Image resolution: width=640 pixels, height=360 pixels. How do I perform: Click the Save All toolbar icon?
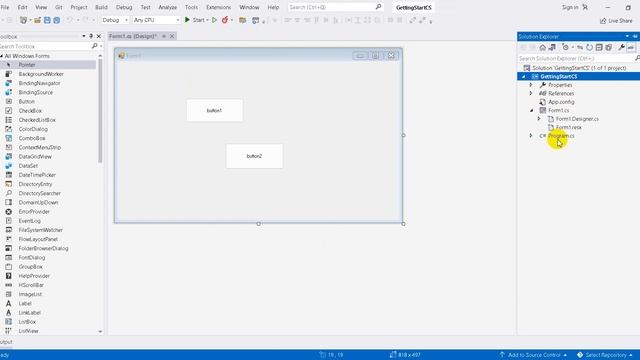[56, 20]
